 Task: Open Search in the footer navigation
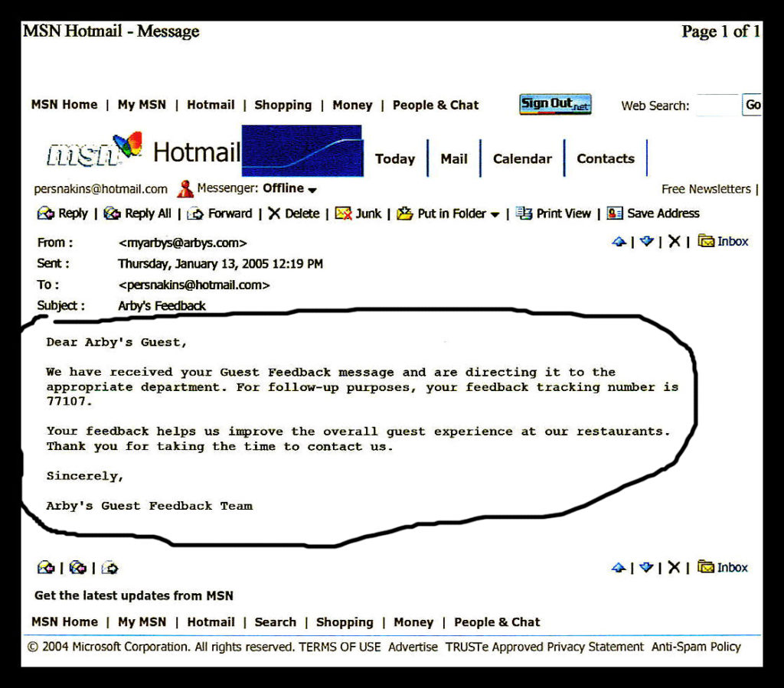[x=276, y=622]
